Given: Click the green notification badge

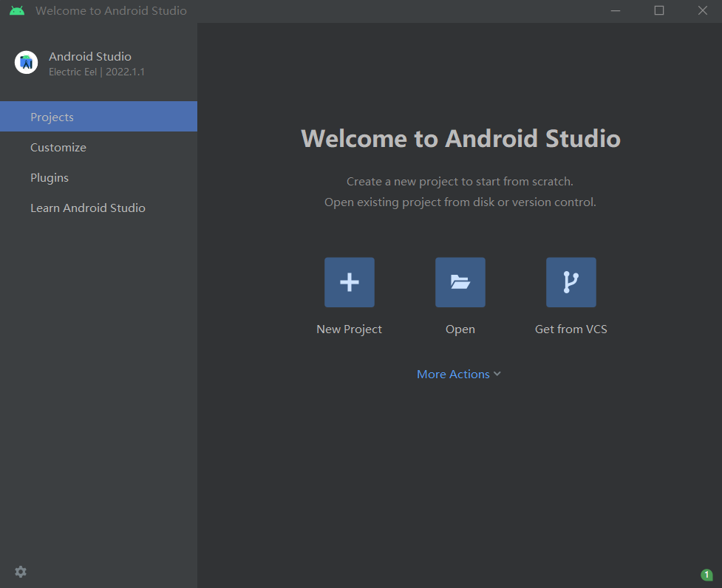Looking at the screenshot, I should point(706,574).
